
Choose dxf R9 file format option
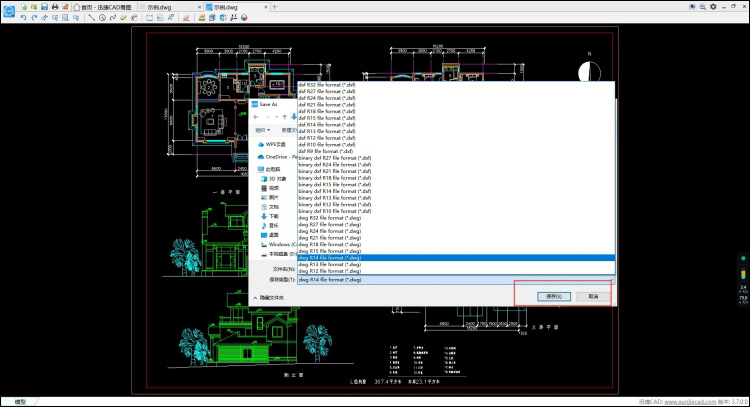point(456,151)
